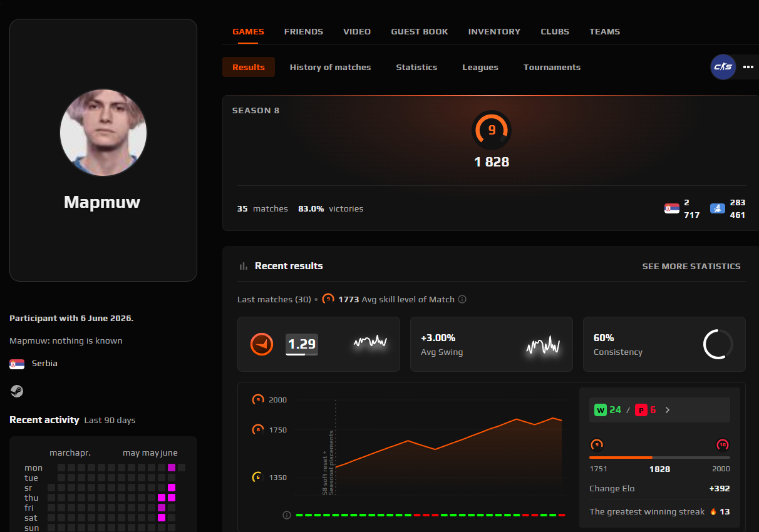Click the +3.00% Avg Swing value
Viewport: 759px width, 532px height.
[438, 337]
